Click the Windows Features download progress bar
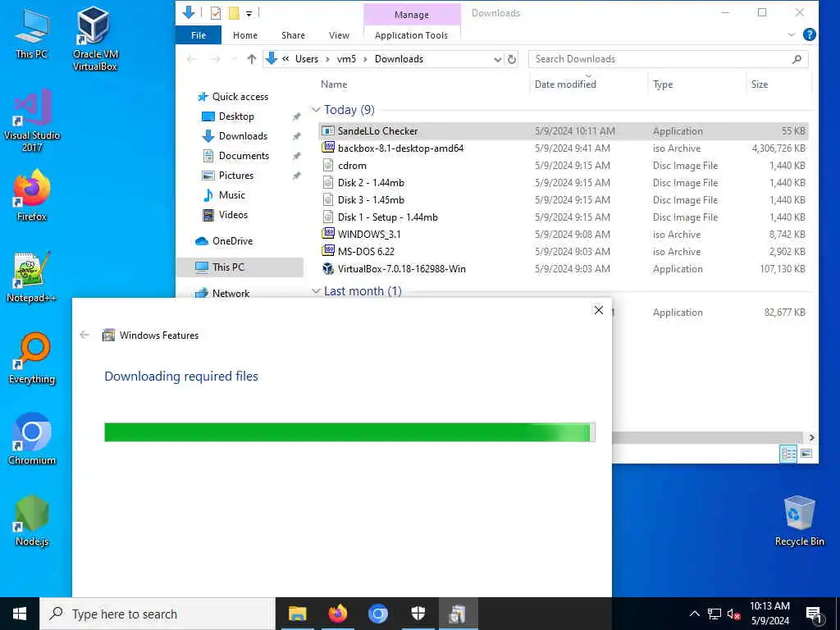 349,432
